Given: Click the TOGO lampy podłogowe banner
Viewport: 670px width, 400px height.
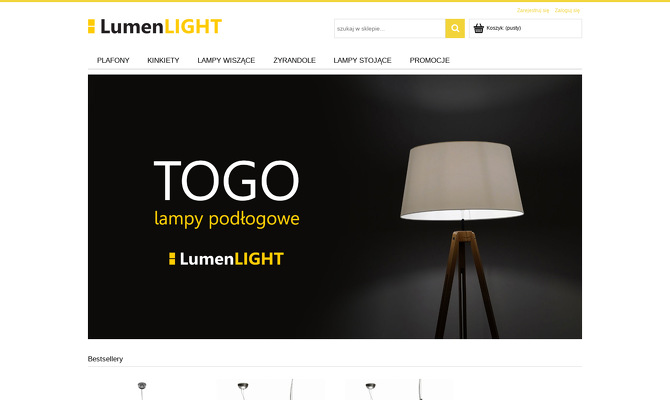Looking at the screenshot, I should (335, 207).
